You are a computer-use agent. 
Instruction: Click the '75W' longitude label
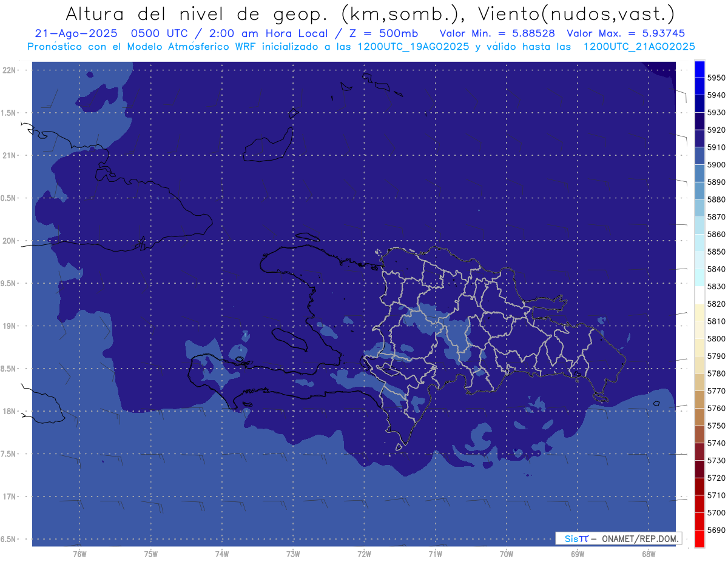(151, 554)
